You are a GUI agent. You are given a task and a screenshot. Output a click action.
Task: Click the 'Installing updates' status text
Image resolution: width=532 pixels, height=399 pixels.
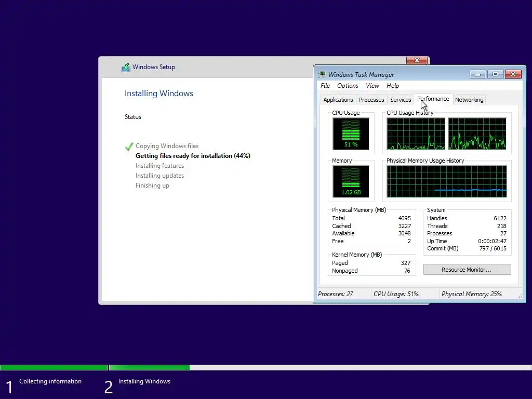coord(159,176)
